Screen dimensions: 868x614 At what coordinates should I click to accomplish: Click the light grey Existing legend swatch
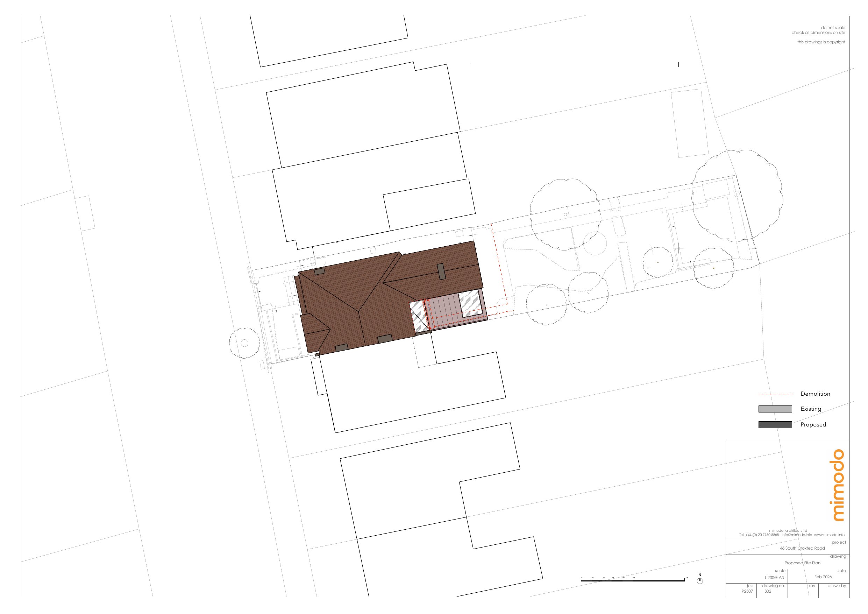(775, 409)
